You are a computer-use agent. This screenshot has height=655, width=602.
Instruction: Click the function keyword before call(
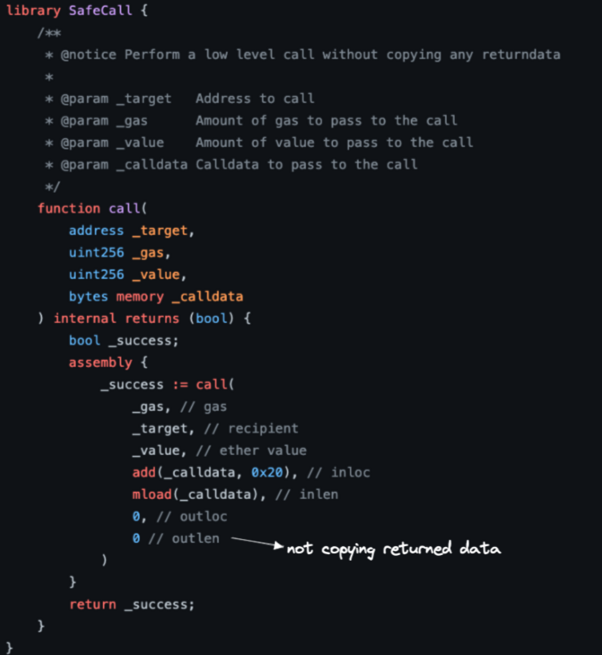tap(69, 208)
